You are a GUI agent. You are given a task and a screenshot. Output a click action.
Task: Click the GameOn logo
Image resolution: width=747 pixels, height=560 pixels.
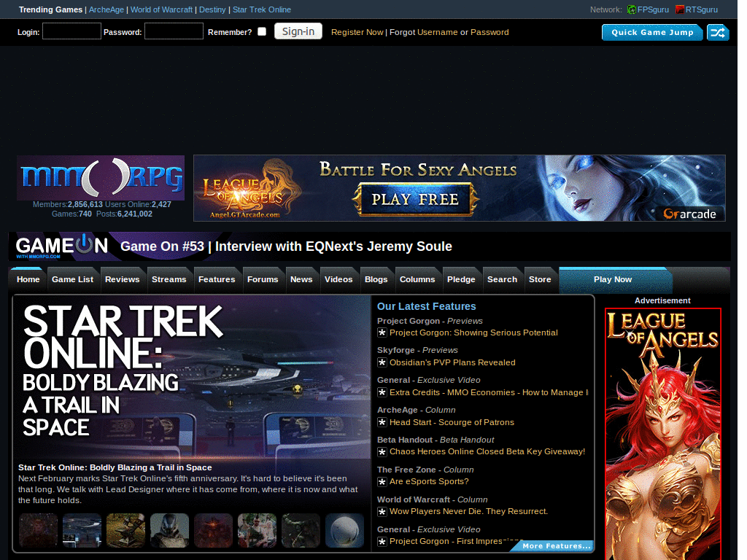(x=62, y=246)
